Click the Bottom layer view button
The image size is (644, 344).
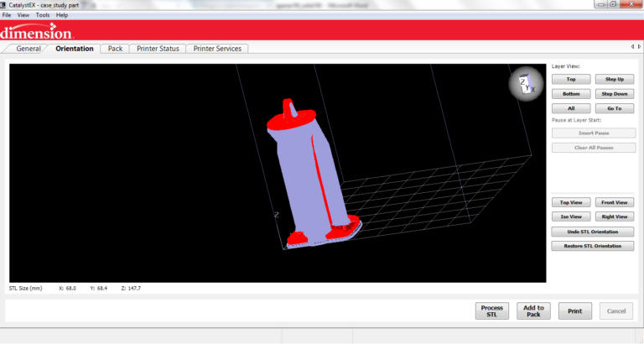click(x=571, y=94)
